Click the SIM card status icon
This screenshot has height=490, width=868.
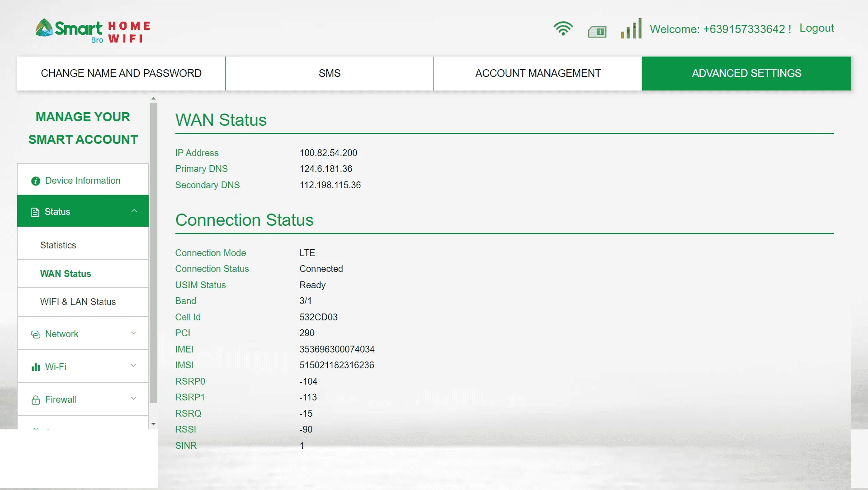click(597, 32)
